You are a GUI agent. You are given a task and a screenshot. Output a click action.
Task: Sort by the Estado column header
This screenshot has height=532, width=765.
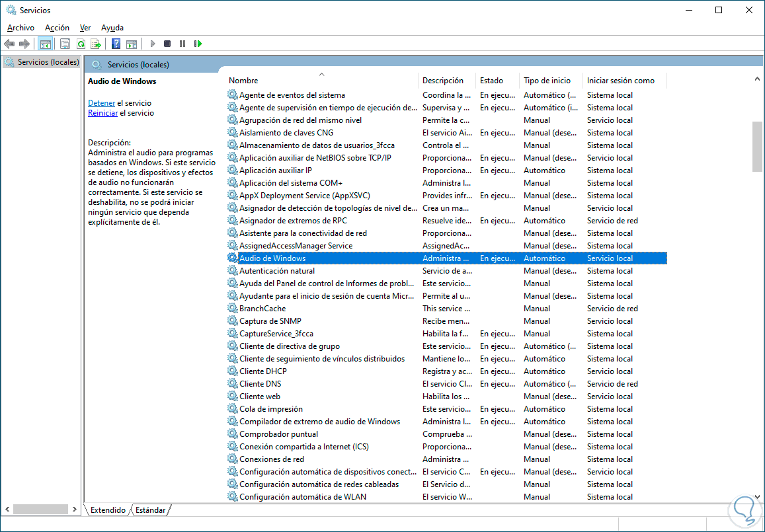coord(498,81)
